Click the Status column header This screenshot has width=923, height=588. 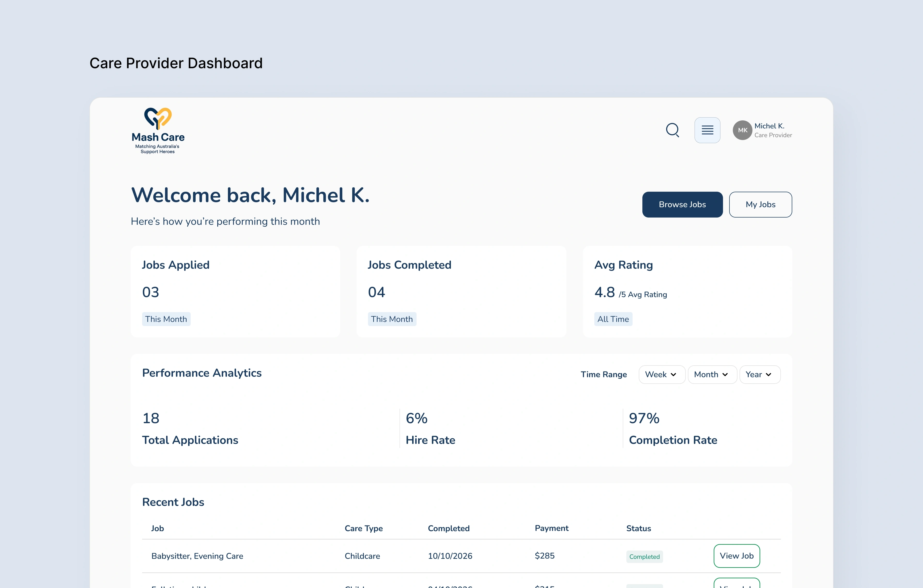[639, 528]
